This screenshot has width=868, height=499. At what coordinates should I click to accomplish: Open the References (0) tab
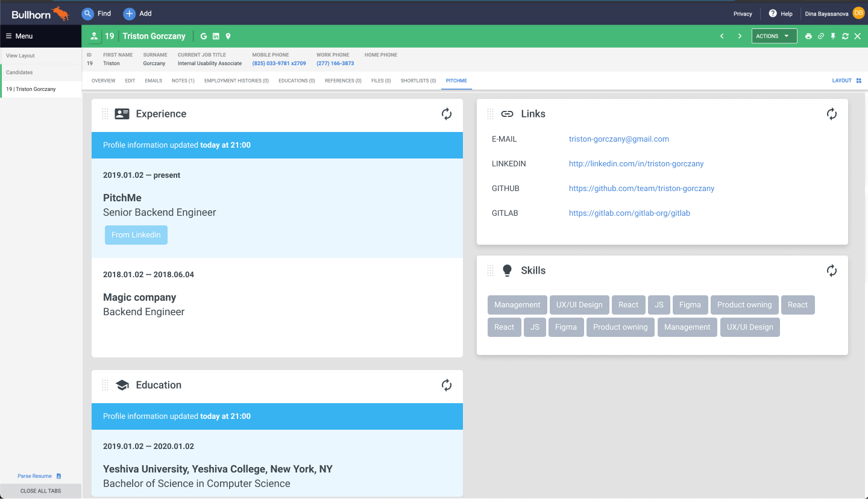pos(343,81)
